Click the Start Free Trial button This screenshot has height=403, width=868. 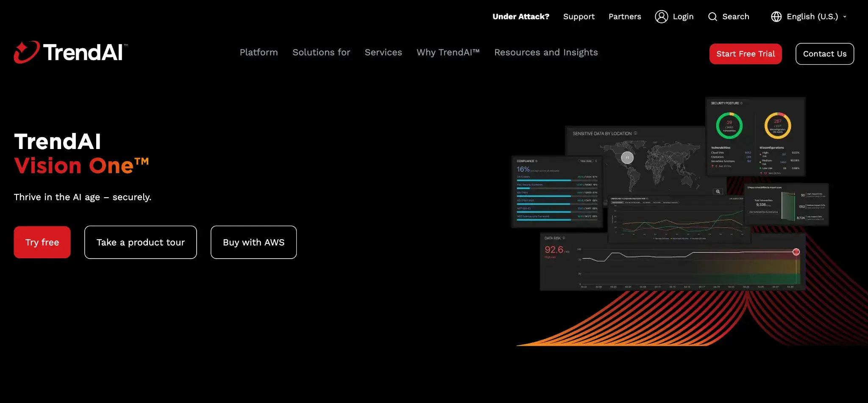746,54
